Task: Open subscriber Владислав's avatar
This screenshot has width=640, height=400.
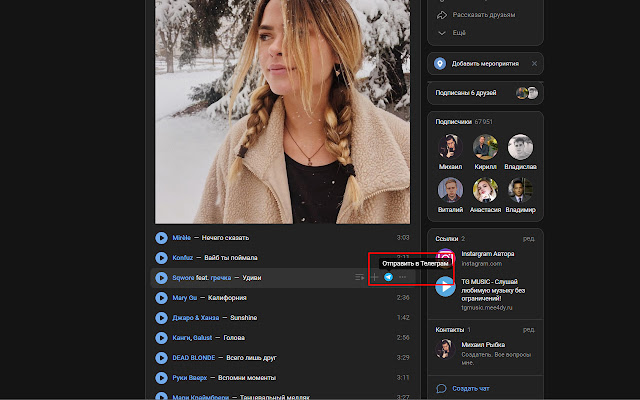Action: pyautogui.click(x=520, y=147)
